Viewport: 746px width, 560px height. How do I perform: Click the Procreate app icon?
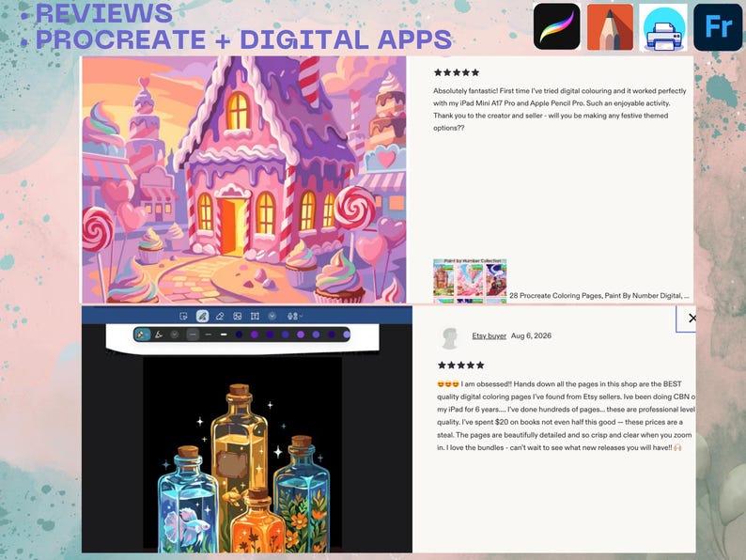coord(556,26)
